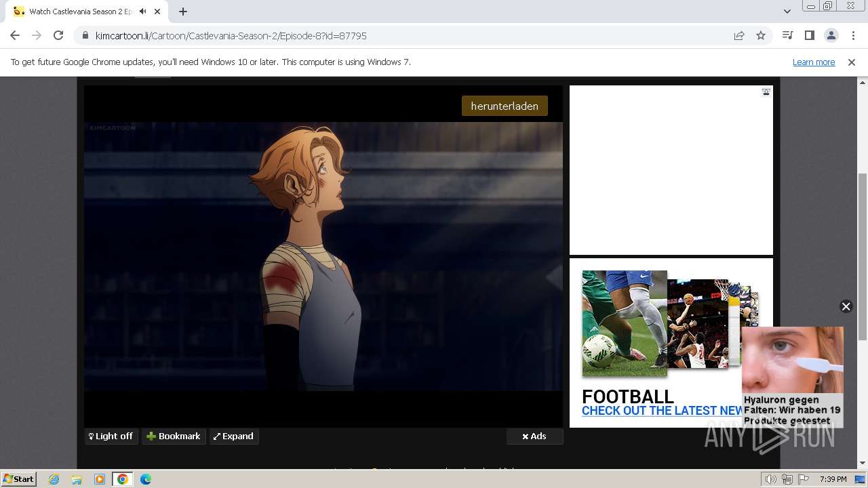Image resolution: width=868 pixels, height=488 pixels.
Task: Open system volume tray icon
Action: tap(770, 479)
